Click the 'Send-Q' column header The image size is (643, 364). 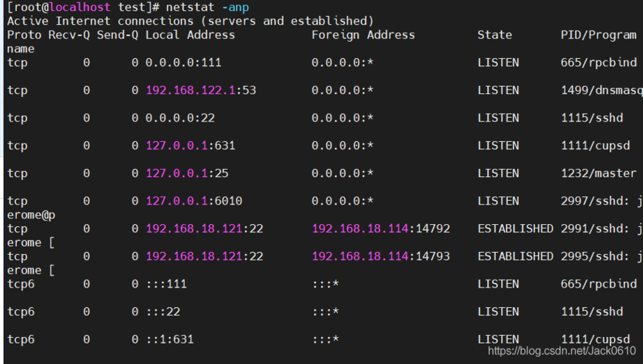(x=117, y=35)
